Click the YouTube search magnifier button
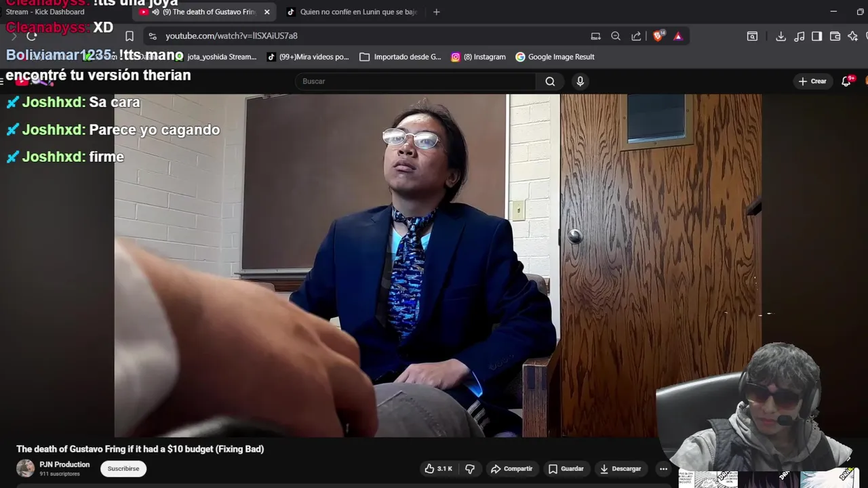868x488 pixels. (x=550, y=81)
